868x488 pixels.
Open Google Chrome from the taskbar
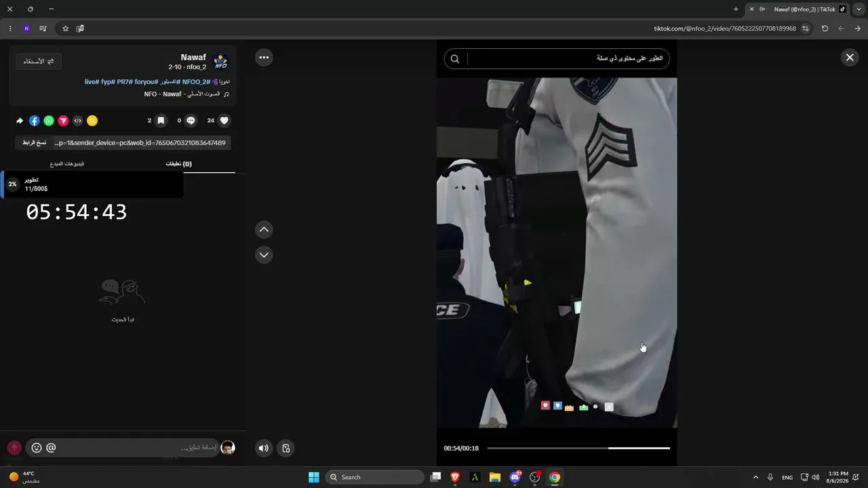pos(555,477)
